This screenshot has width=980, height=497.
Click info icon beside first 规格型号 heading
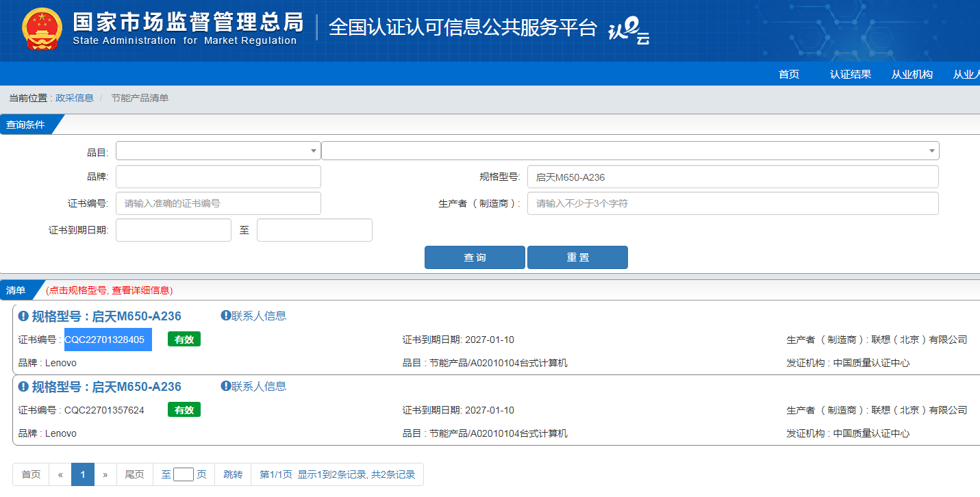tap(23, 316)
